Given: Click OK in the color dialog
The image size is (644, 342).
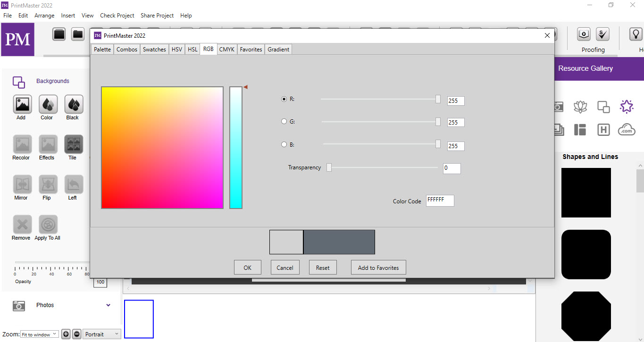Looking at the screenshot, I should pos(248,267).
